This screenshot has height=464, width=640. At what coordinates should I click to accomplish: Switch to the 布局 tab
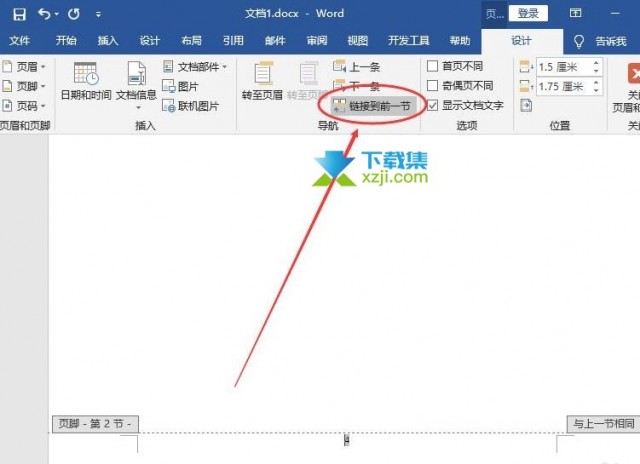pos(191,41)
